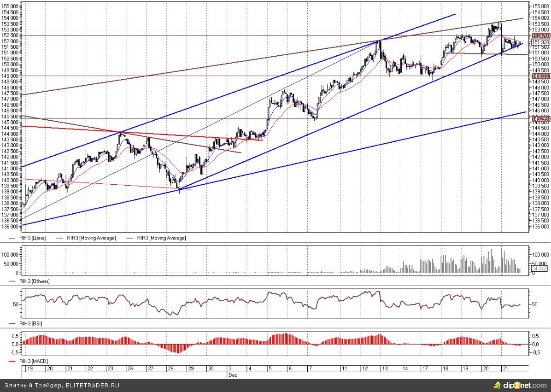
Task: Click the Dec month label on time axis
Action: click(x=232, y=375)
